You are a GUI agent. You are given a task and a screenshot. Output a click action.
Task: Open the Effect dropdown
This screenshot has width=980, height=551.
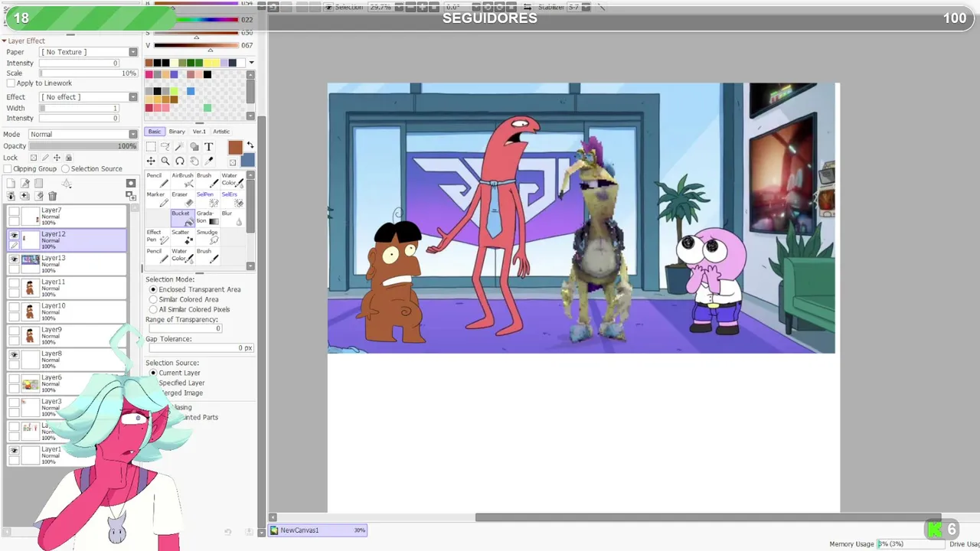133,97
